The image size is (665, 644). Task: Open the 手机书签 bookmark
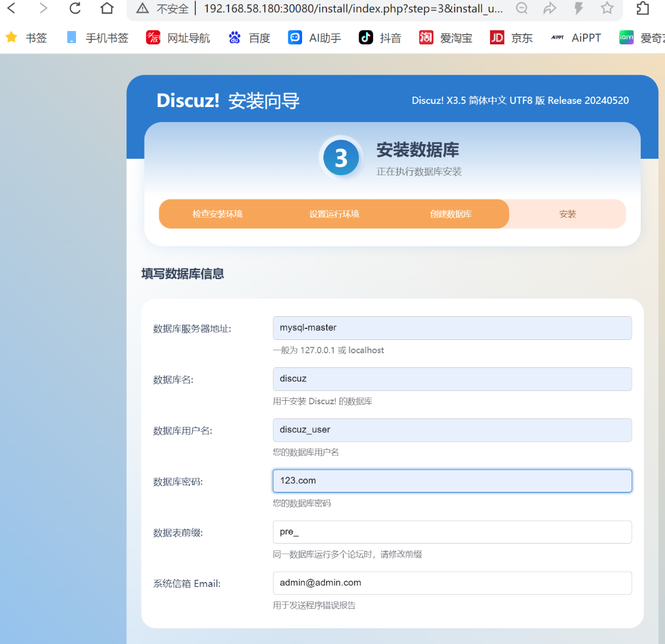click(x=97, y=38)
